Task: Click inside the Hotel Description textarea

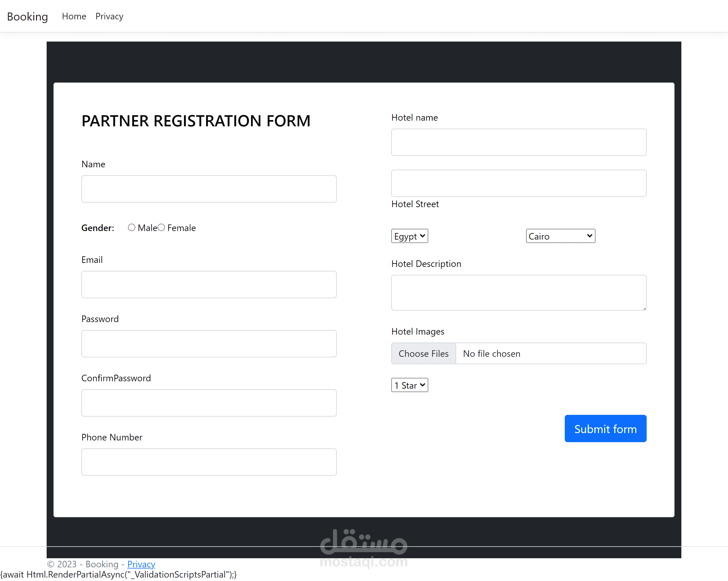Action: (519, 293)
